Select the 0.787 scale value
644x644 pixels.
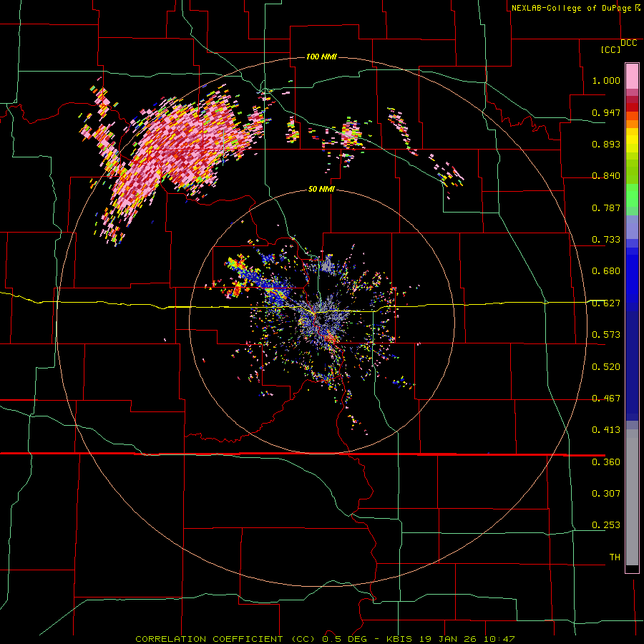606,208
